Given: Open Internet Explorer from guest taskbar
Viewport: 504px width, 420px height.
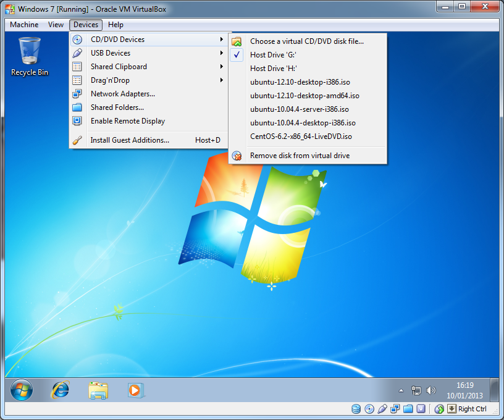Looking at the screenshot, I should tap(60, 390).
